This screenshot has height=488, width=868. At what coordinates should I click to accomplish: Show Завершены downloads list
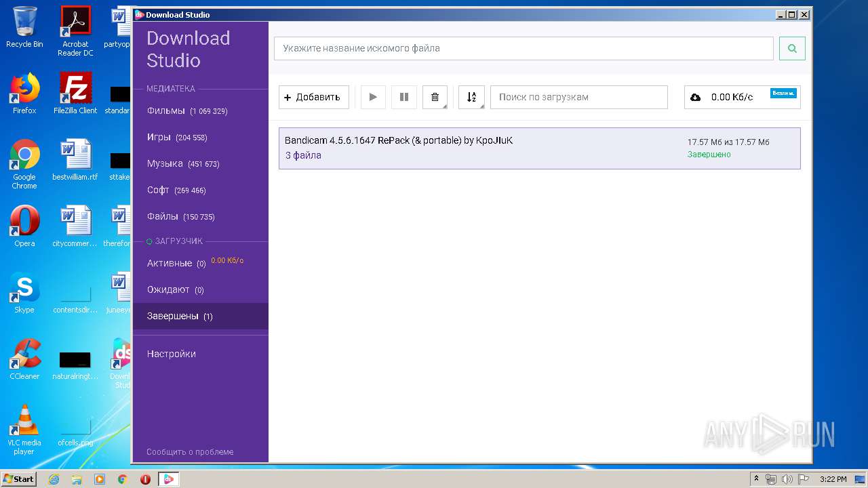point(201,316)
